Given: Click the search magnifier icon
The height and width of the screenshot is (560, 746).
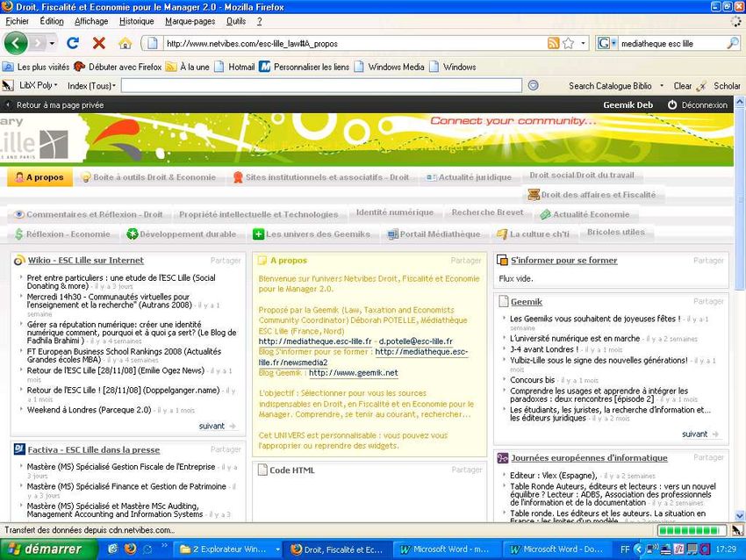Looking at the screenshot, I should coord(733,43).
